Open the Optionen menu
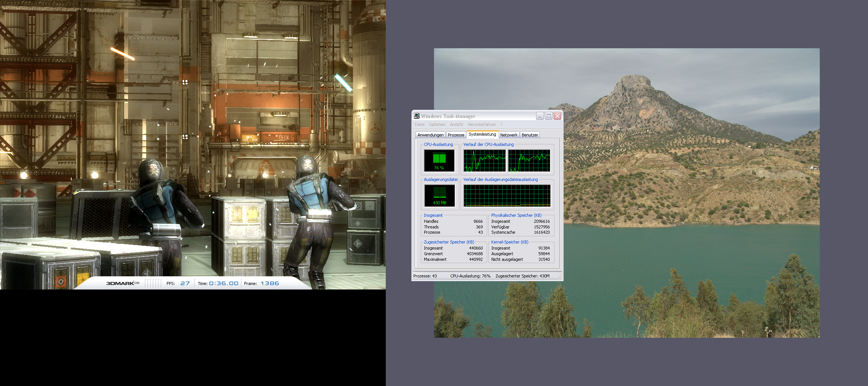 [x=437, y=124]
